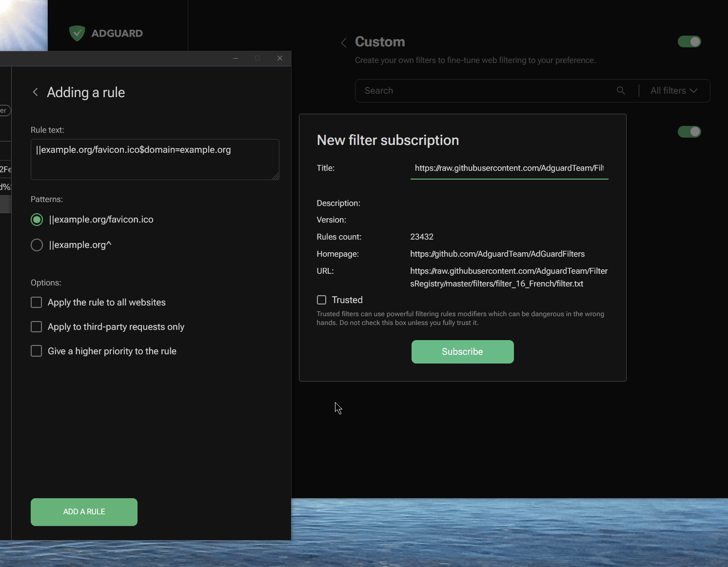This screenshot has height=567, width=728.
Task: Click the back arrow in Adding a rule
Action: click(35, 92)
